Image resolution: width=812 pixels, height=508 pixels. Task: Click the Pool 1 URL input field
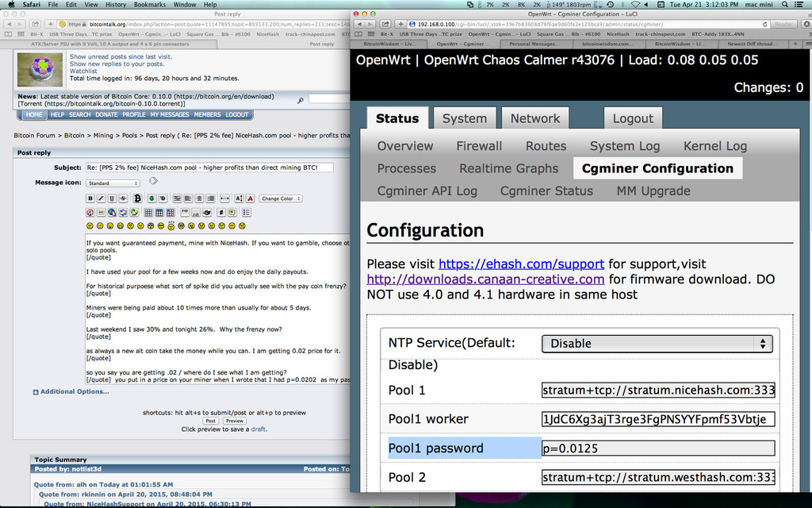[658, 390]
